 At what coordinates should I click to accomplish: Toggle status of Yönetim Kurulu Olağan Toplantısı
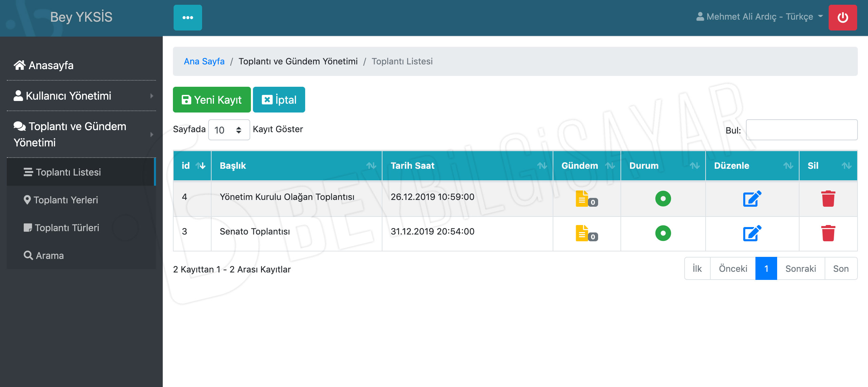pyautogui.click(x=663, y=199)
